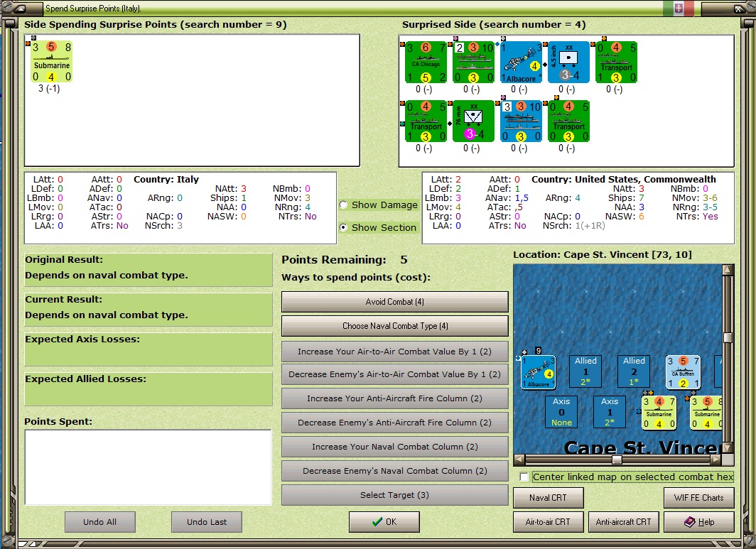
Task: Select the Albacore aircraft counter in surprised side
Action: coord(522,62)
